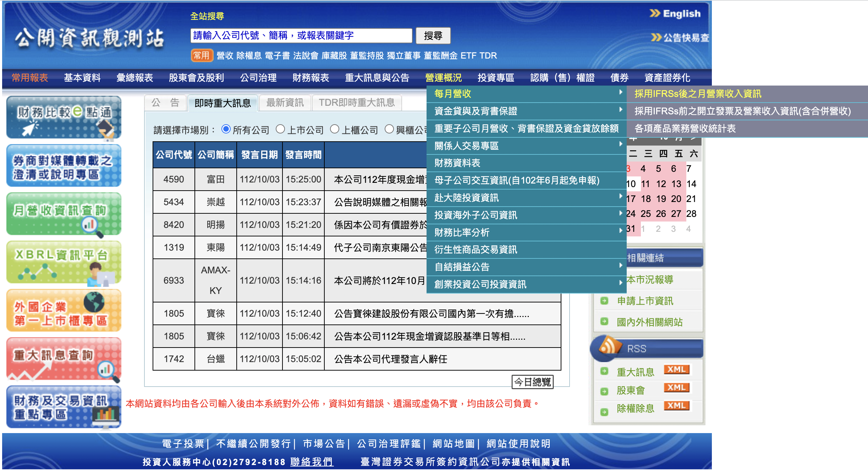Click the green bullet beside 股東會 RSS
The image size is (868, 470).
coord(604,391)
